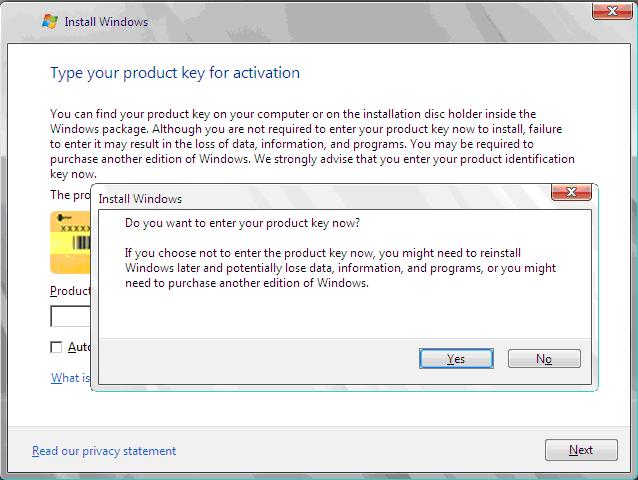Click the Next button
The image size is (638, 480).
[581, 450]
